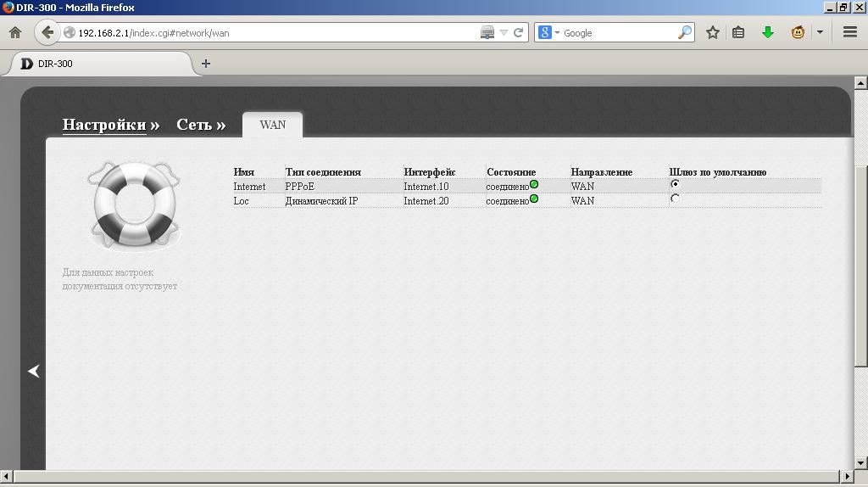
Task: Open a new tab with plus button
Action: click(206, 64)
